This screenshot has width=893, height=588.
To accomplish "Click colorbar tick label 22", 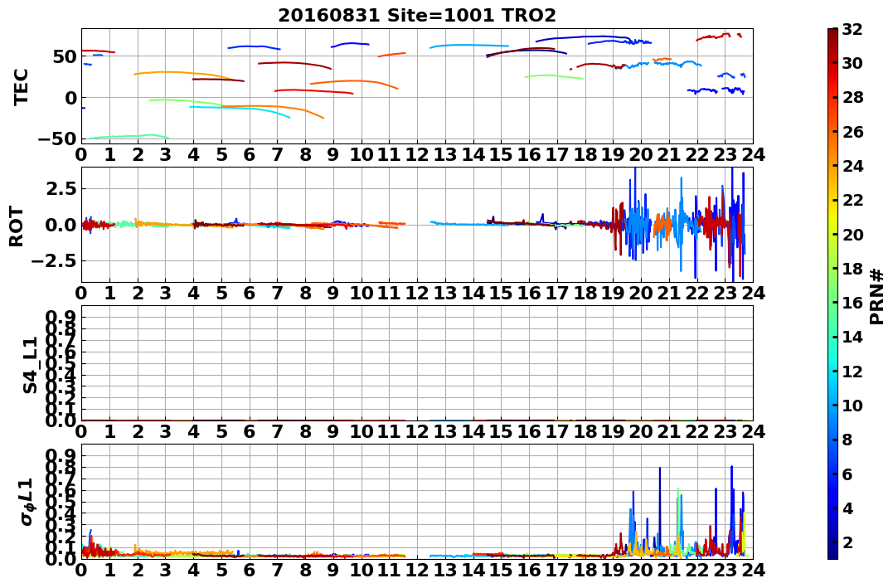I will tap(852, 200).
